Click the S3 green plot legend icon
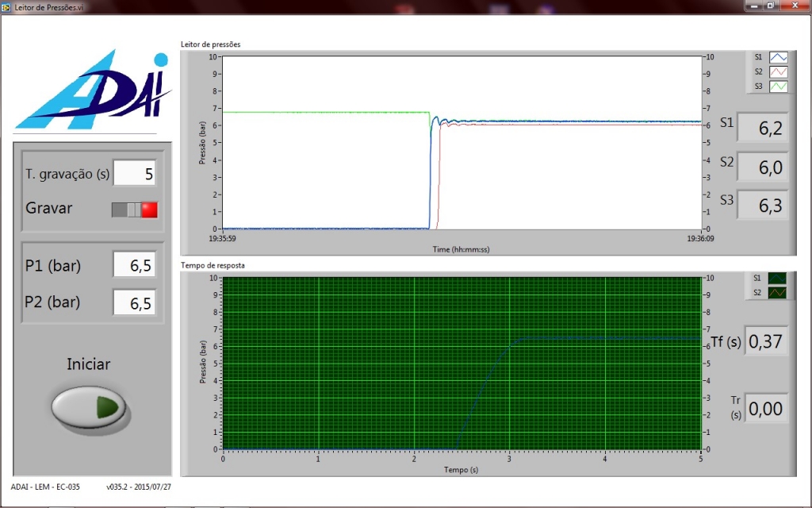Screen dimensions: 812x508 click(779, 86)
